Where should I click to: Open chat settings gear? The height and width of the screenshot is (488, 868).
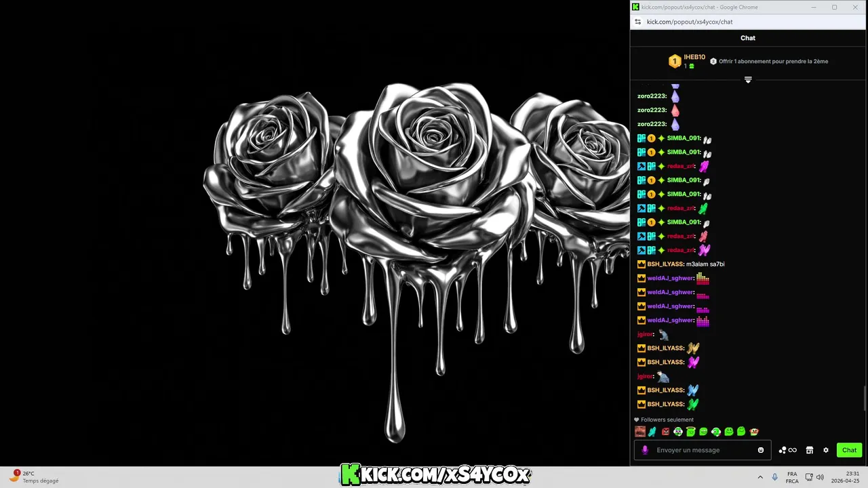(x=826, y=450)
